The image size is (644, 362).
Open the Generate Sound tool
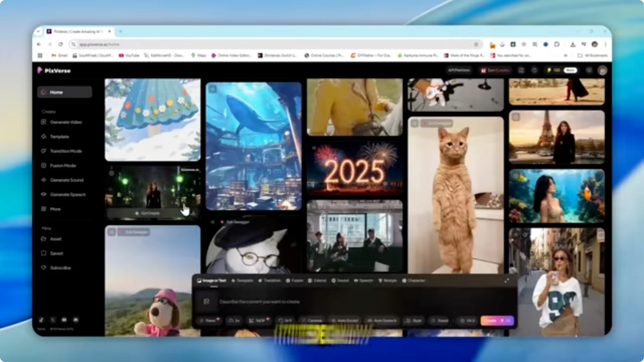click(x=66, y=180)
